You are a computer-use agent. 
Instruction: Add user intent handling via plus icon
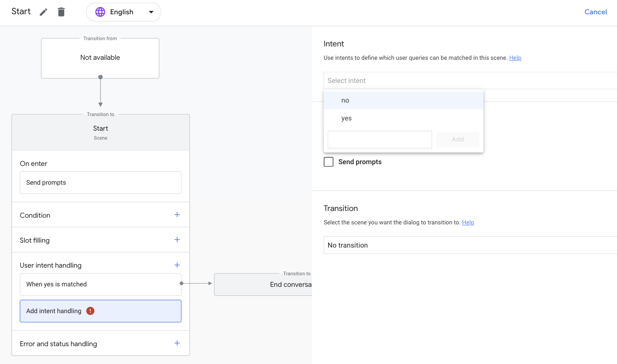tap(177, 265)
